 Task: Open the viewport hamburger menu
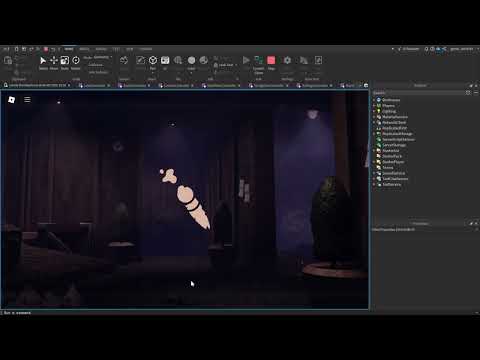click(x=27, y=100)
